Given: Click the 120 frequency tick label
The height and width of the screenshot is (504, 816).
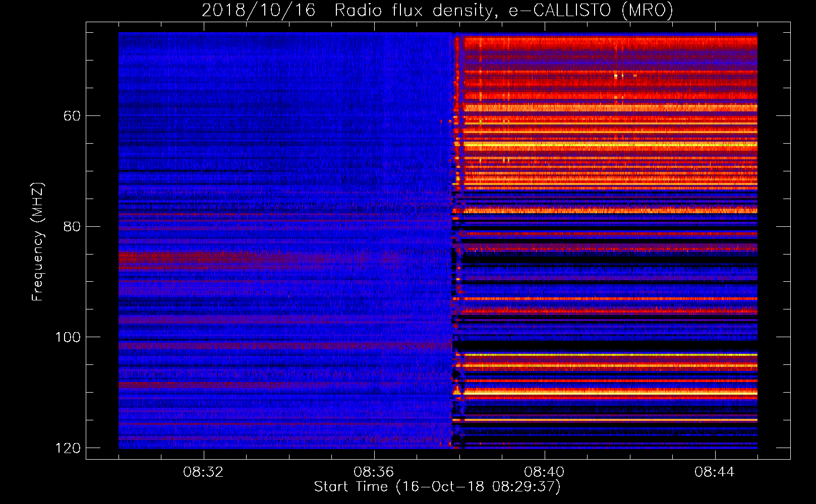Looking at the screenshot, I should [68, 448].
